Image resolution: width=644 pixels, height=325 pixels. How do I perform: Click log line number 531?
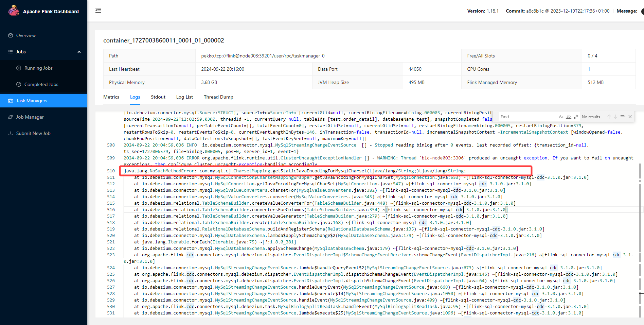[111, 313]
